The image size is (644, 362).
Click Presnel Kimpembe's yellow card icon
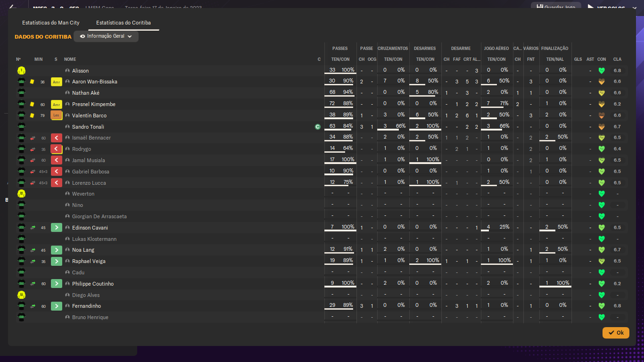click(x=32, y=104)
